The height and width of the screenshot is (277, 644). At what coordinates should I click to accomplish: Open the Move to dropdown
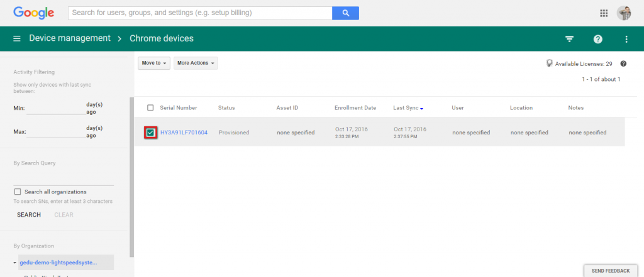154,63
